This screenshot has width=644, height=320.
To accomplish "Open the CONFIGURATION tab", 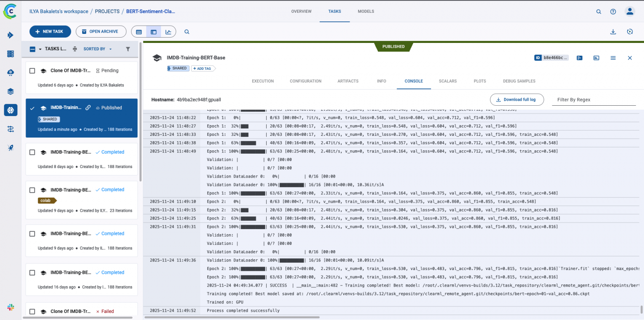I will click(x=305, y=81).
